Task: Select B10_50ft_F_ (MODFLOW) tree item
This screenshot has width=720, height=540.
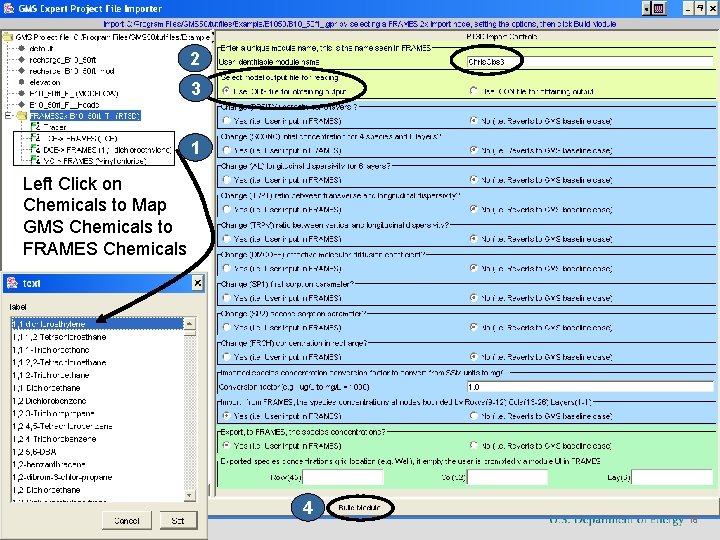Action: click(x=73, y=94)
